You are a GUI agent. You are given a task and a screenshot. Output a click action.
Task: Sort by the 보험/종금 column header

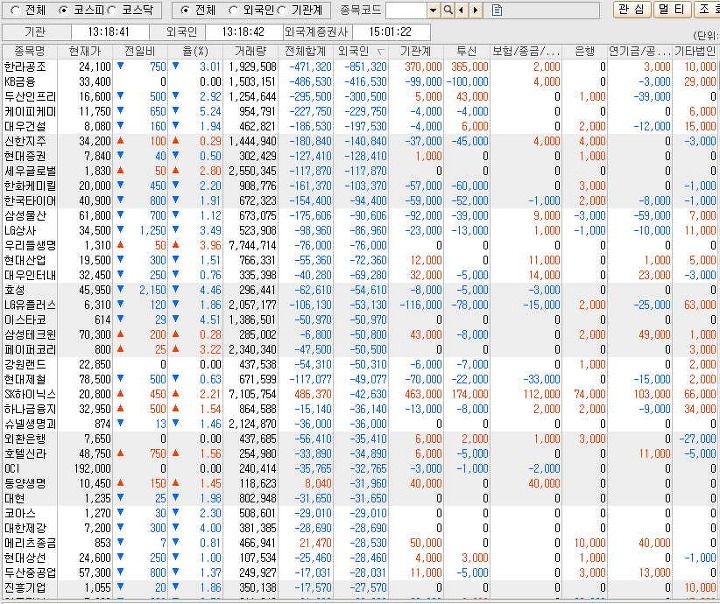click(526, 51)
